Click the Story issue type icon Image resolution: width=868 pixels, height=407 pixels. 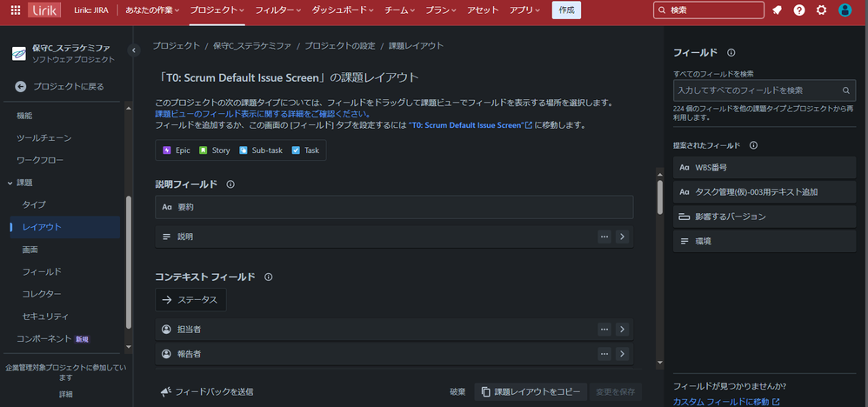[204, 150]
